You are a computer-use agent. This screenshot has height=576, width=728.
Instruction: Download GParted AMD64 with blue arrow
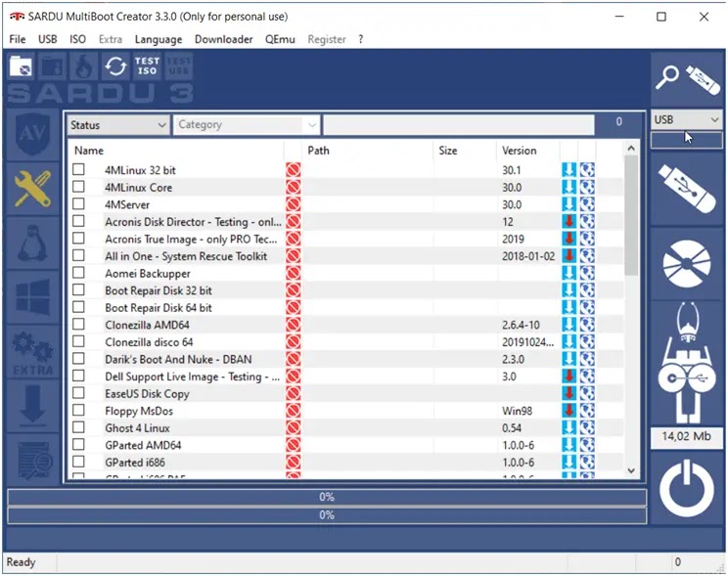pyautogui.click(x=569, y=445)
